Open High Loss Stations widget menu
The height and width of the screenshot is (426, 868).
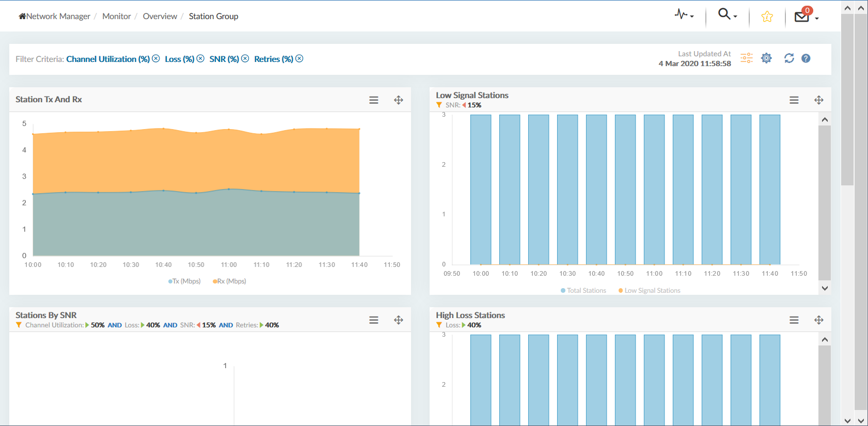794,320
